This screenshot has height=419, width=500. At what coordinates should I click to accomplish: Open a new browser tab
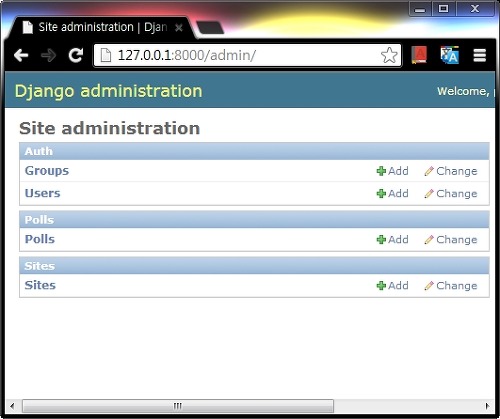210,28
